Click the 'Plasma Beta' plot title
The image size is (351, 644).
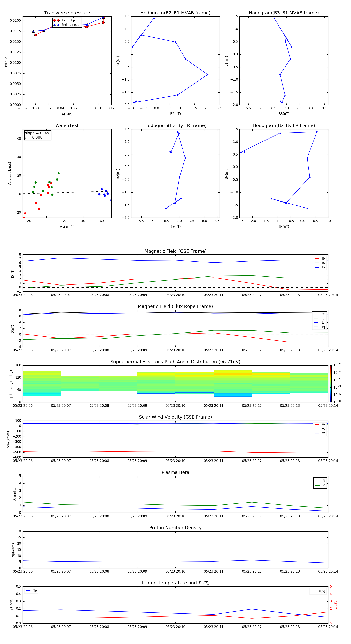(175, 473)
